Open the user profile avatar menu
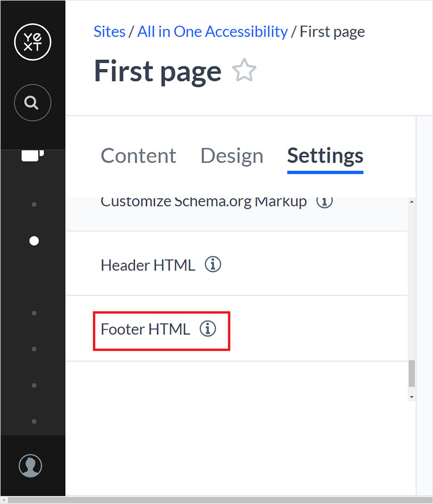The image size is (433, 504). pyautogui.click(x=30, y=465)
